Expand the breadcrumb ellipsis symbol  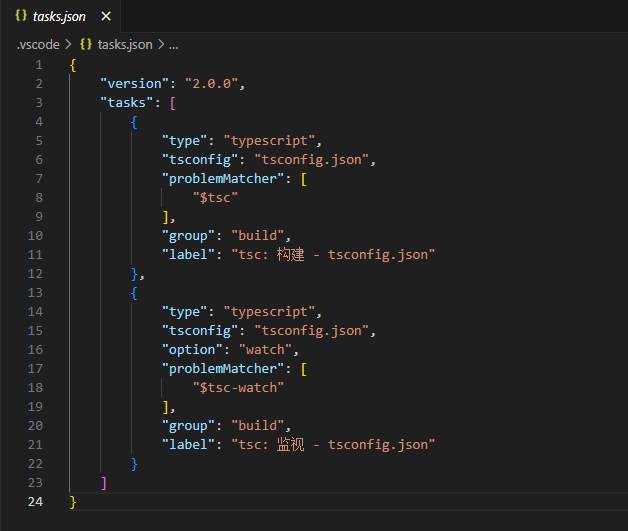173,45
